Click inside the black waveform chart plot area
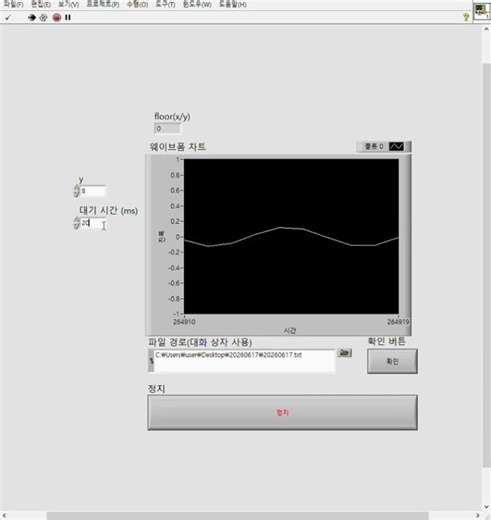This screenshot has height=520, width=491. pyautogui.click(x=291, y=236)
